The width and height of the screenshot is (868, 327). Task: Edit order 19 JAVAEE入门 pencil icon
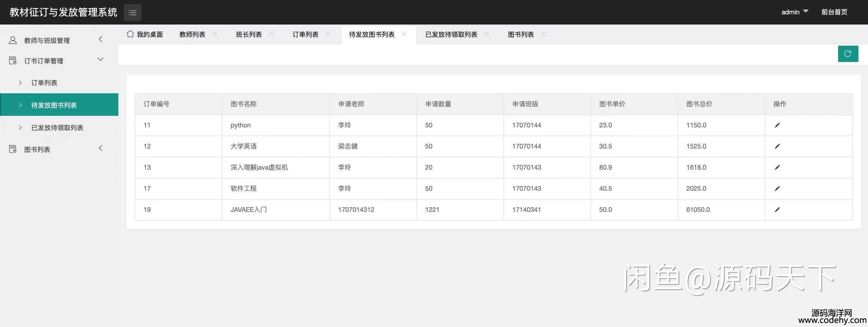[777, 210]
